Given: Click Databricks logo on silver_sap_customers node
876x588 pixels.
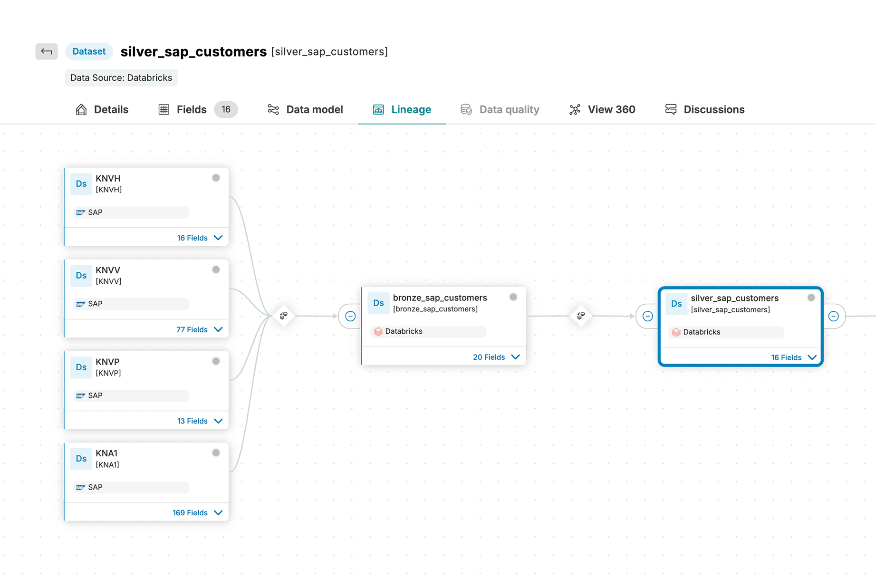Looking at the screenshot, I should 676,332.
